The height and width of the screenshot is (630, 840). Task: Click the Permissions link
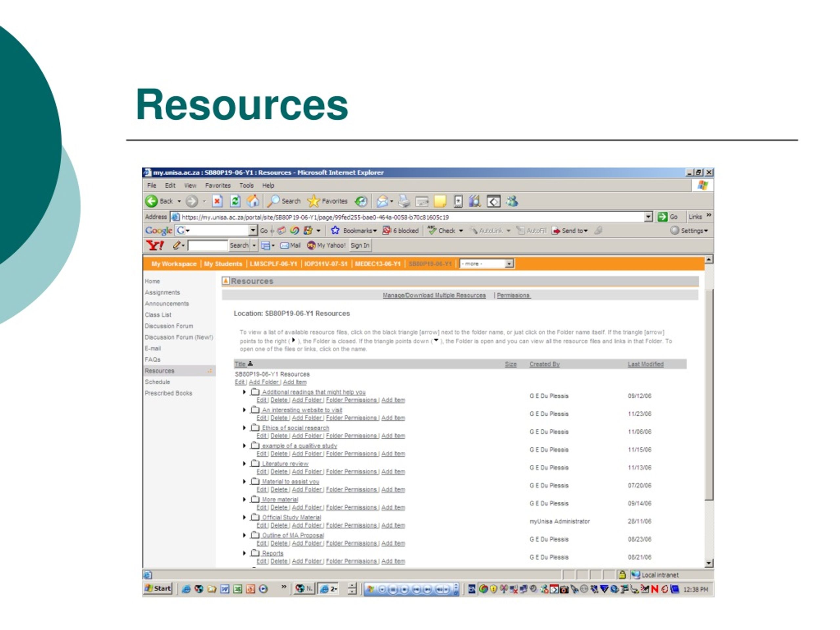tap(513, 295)
